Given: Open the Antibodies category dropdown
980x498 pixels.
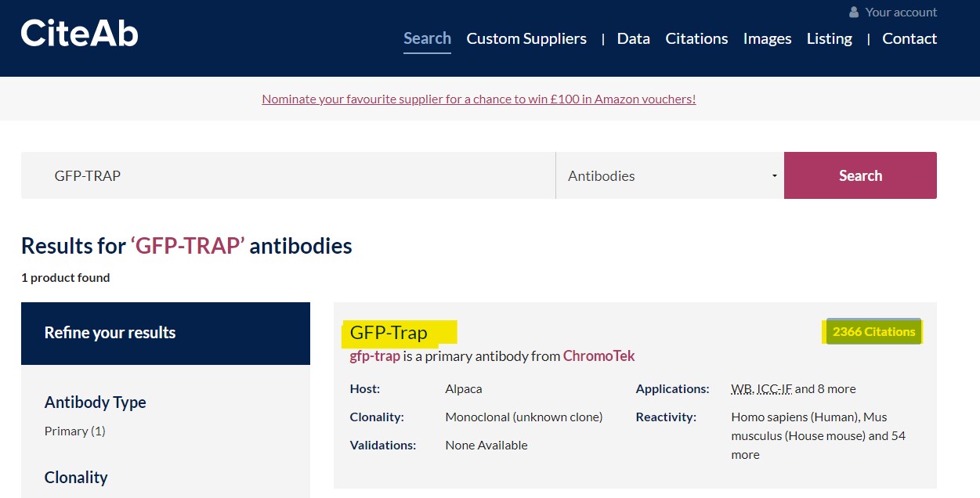Looking at the screenshot, I should 670,175.
